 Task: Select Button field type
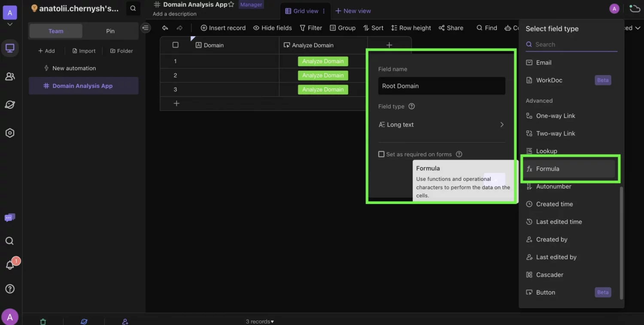click(x=570, y=292)
